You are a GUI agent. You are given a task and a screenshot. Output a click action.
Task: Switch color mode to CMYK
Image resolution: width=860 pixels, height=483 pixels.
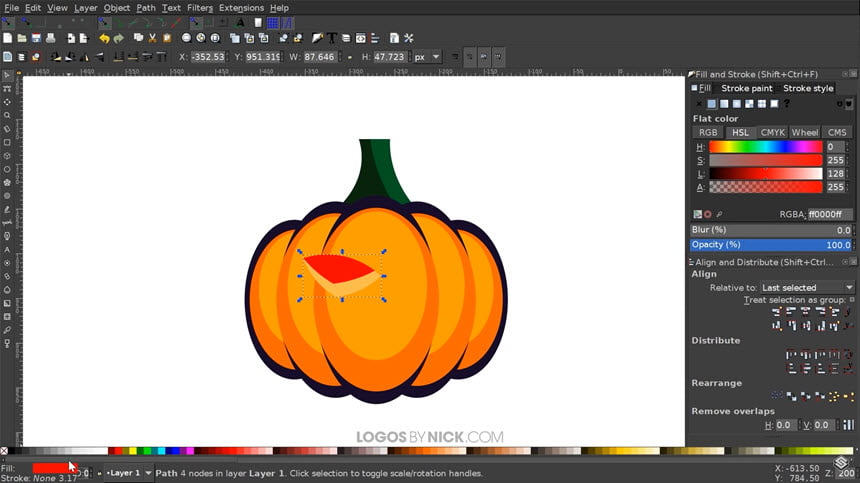pos(772,133)
